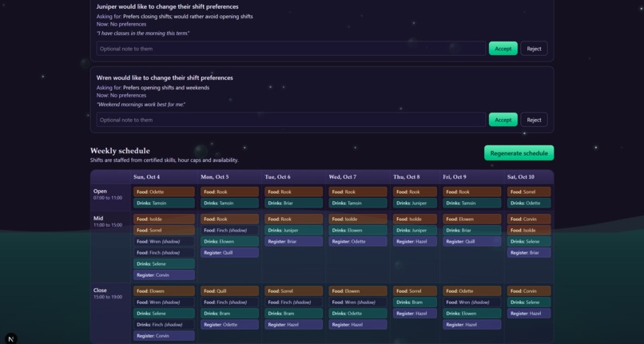Image resolution: width=644 pixels, height=344 pixels.
Task: Accept Juniper's shift preference request
Action: point(503,49)
